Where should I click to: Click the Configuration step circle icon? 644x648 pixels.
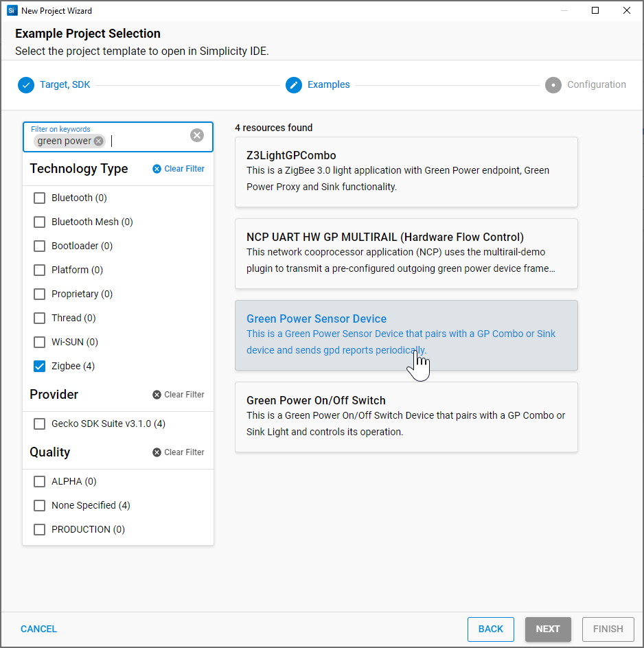click(x=553, y=85)
